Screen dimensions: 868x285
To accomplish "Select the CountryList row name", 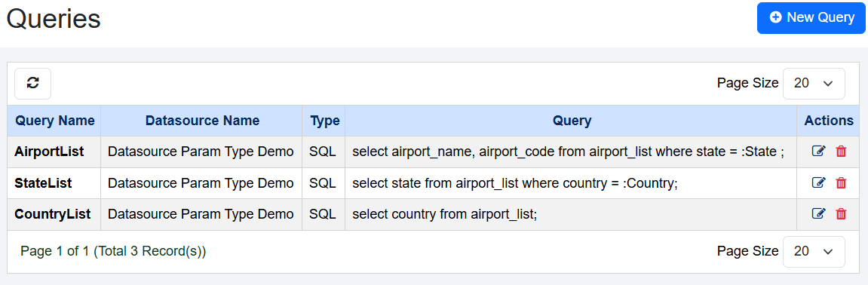I will click(x=53, y=213).
